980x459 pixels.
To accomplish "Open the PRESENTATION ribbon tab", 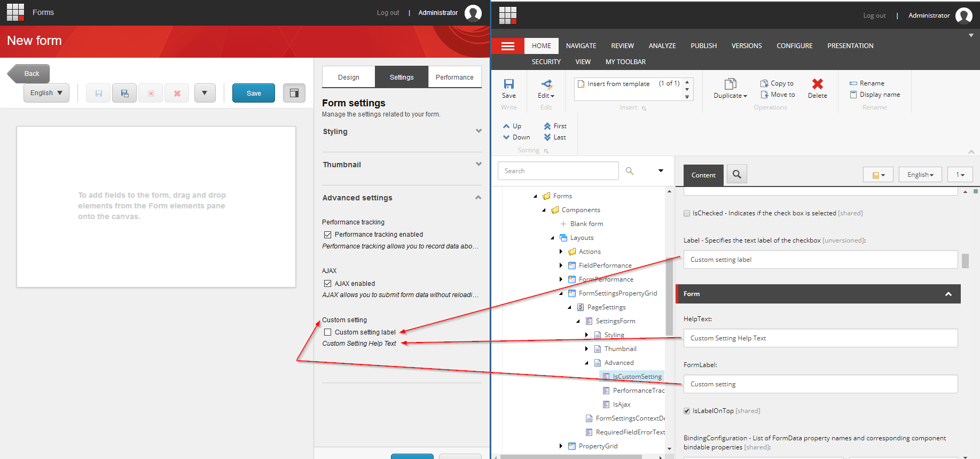I will (850, 46).
